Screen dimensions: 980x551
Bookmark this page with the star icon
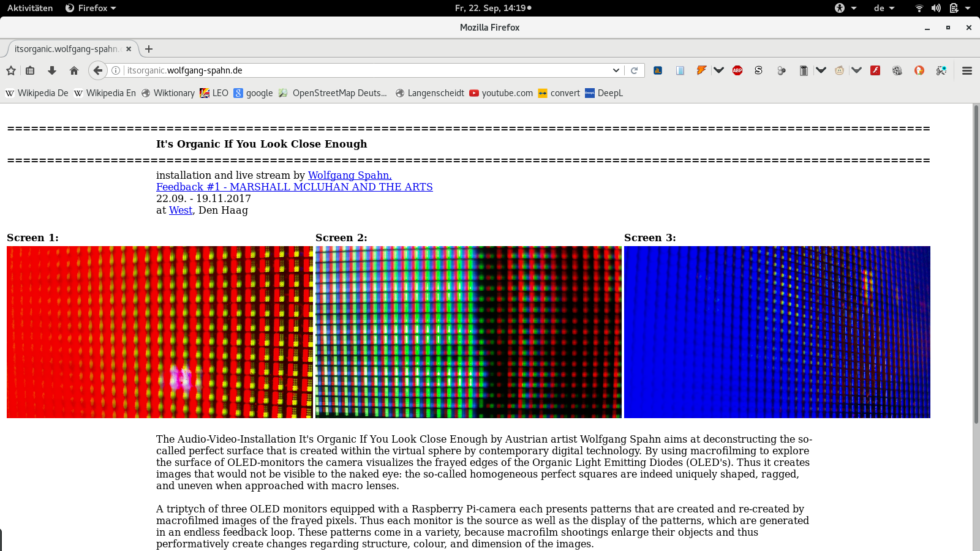(x=10, y=70)
